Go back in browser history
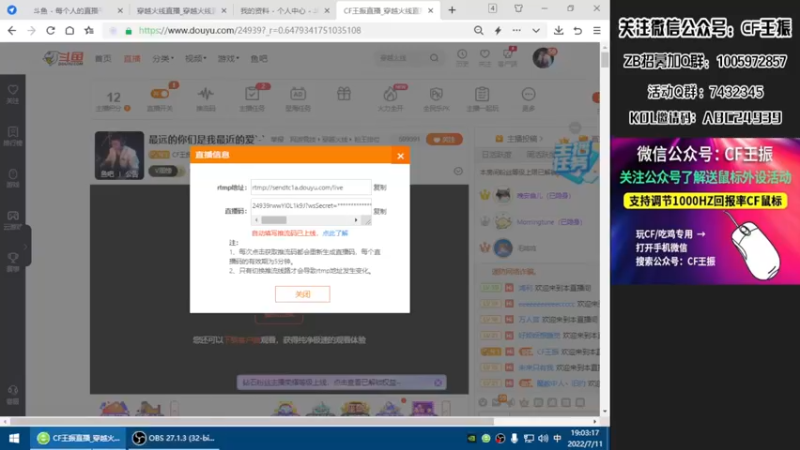The width and height of the screenshot is (800, 450). coord(12,31)
